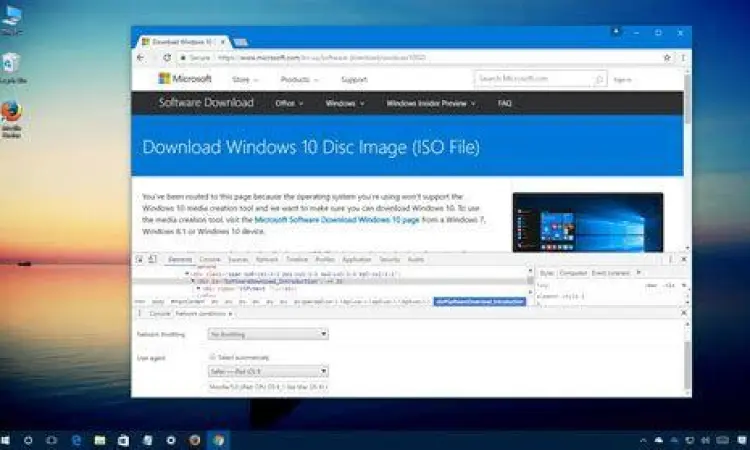Click the browser back arrow
Image resolution: width=750 pixels, height=450 pixels.
[141, 57]
